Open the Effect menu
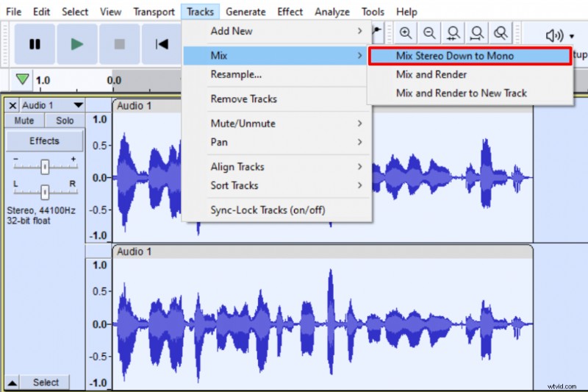588x392 pixels. point(290,12)
